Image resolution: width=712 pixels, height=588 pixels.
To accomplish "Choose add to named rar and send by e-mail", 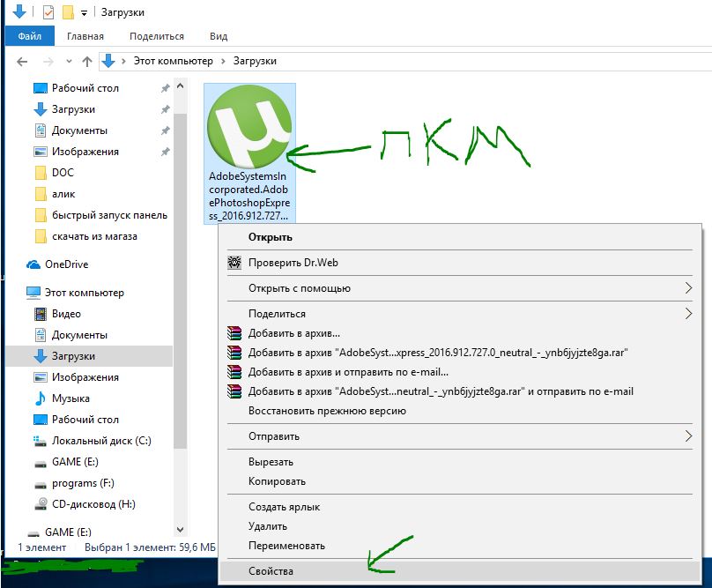I will 460,391.
